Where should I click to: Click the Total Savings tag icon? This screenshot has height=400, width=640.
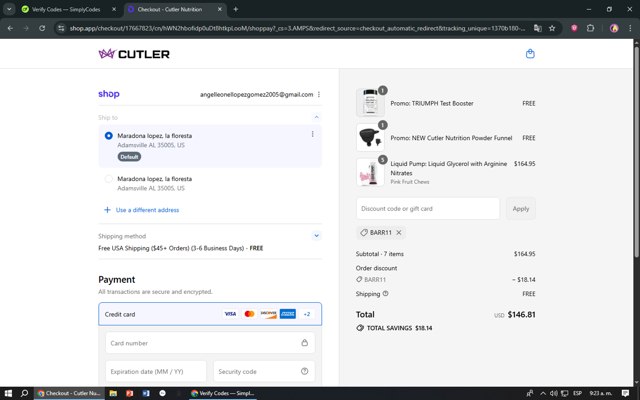tap(360, 328)
